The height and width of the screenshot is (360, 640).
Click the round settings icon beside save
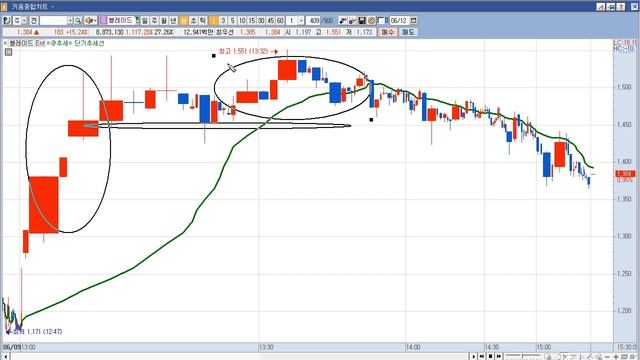[371, 20]
